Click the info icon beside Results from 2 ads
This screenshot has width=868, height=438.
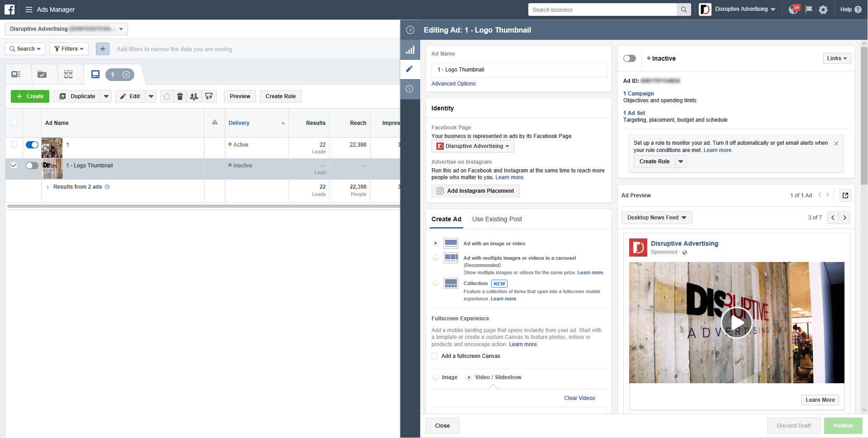click(x=107, y=187)
